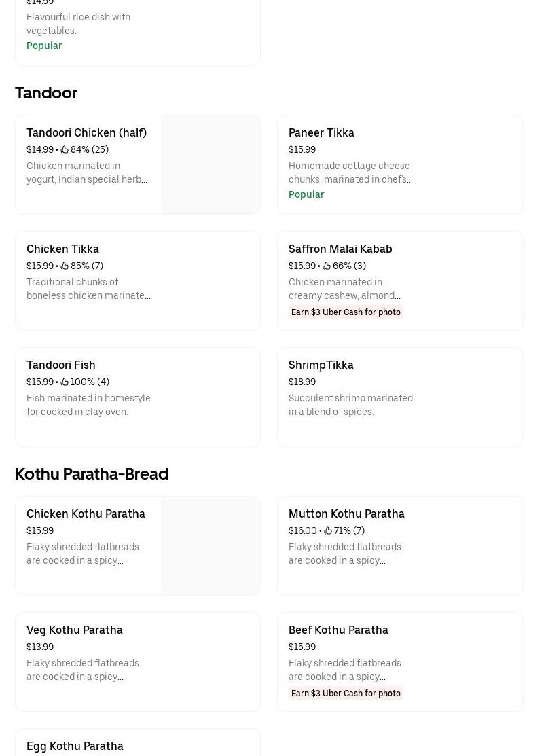Click the Kothu Paratha-Bread section heading
The width and height of the screenshot is (546, 756).
coord(92,474)
